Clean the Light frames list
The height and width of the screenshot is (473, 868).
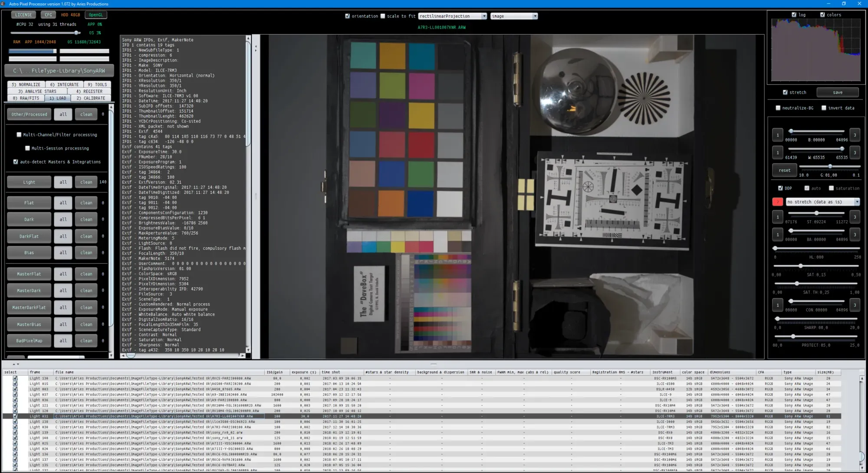tap(85, 182)
